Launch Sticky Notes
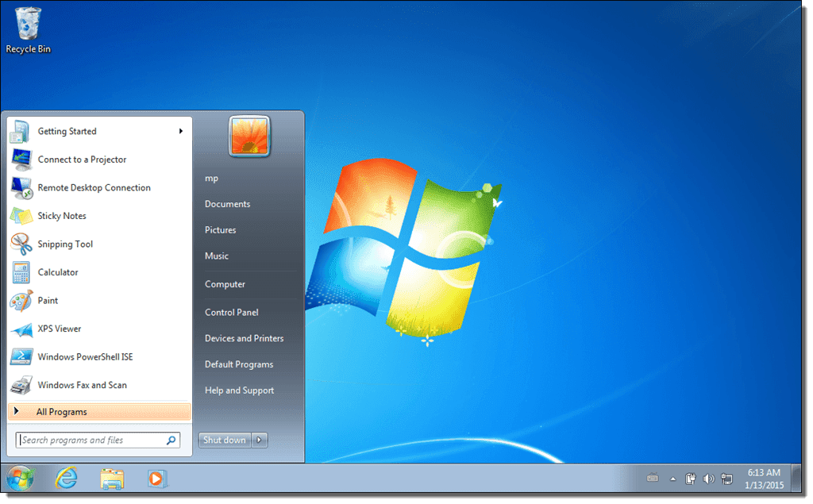Screen dimensions: 813x504 pyautogui.click(x=63, y=215)
